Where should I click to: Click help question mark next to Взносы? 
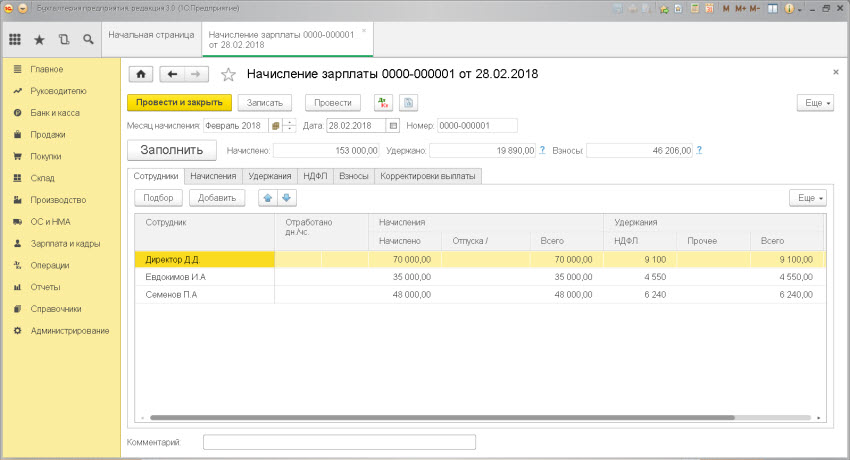tap(697, 150)
